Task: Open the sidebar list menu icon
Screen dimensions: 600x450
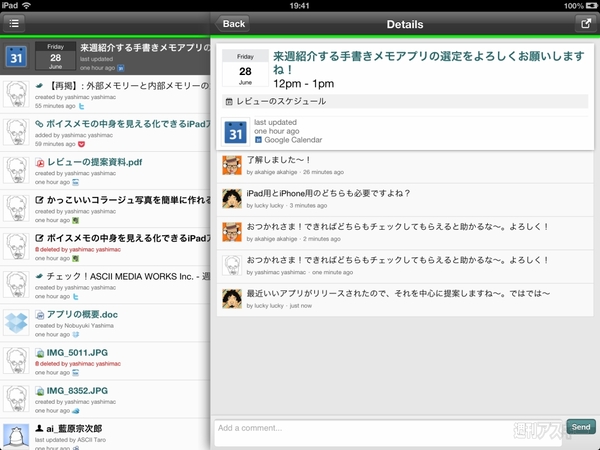Action: (x=15, y=23)
